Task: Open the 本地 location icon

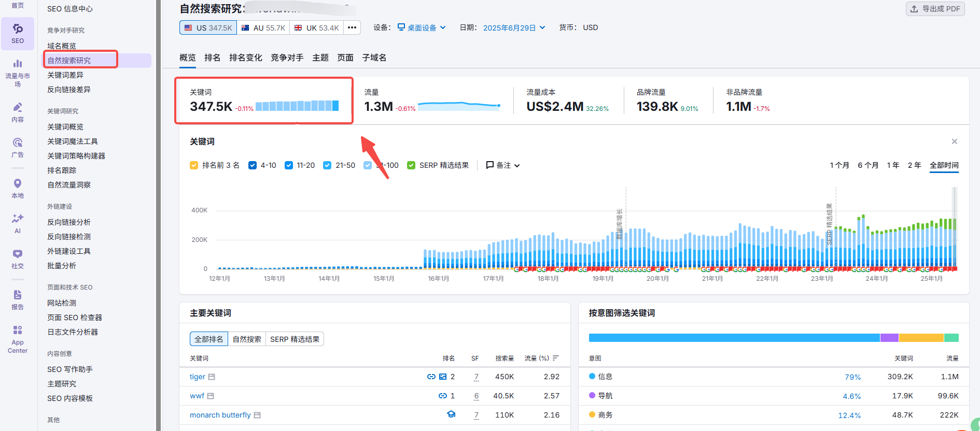Action: 18,188
